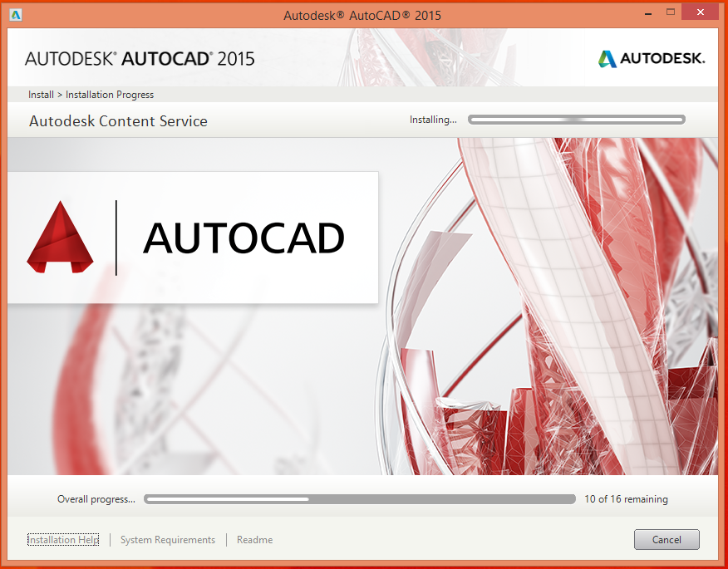Close the AutoCAD installer window

[700, 12]
